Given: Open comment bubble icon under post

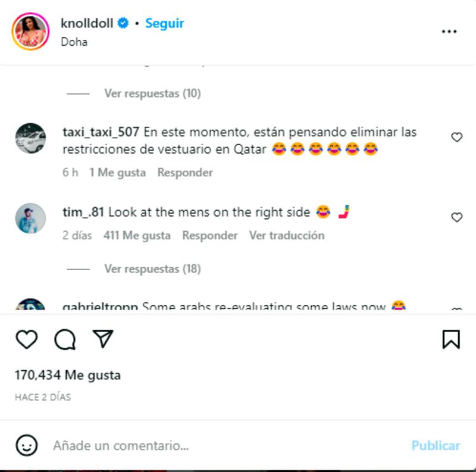Looking at the screenshot, I should tap(65, 339).
